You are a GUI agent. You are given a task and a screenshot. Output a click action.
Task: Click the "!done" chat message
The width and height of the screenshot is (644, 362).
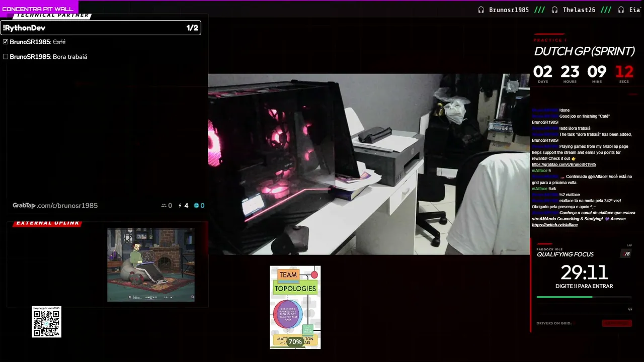tap(565, 110)
